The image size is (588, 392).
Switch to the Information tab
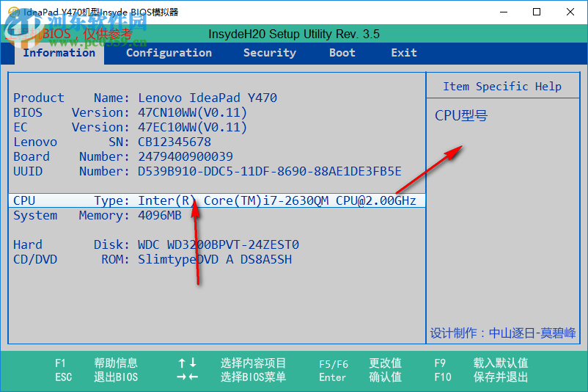pyautogui.click(x=59, y=53)
